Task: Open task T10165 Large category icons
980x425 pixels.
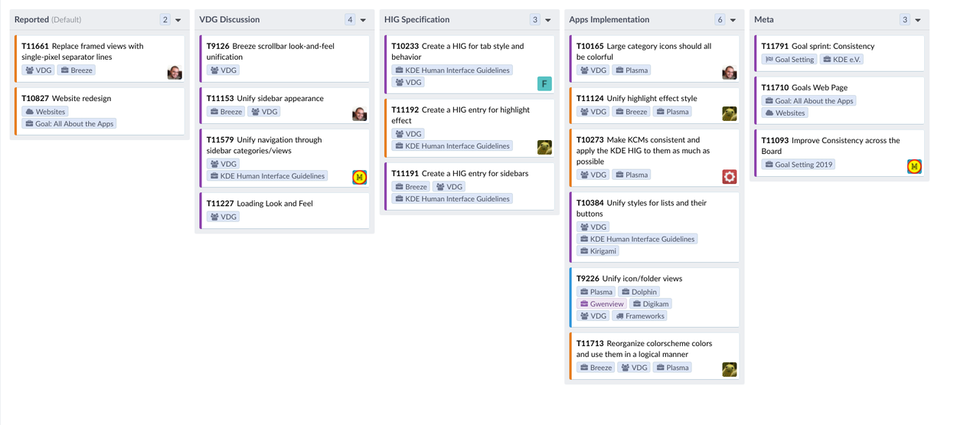Action: pyautogui.click(x=644, y=51)
